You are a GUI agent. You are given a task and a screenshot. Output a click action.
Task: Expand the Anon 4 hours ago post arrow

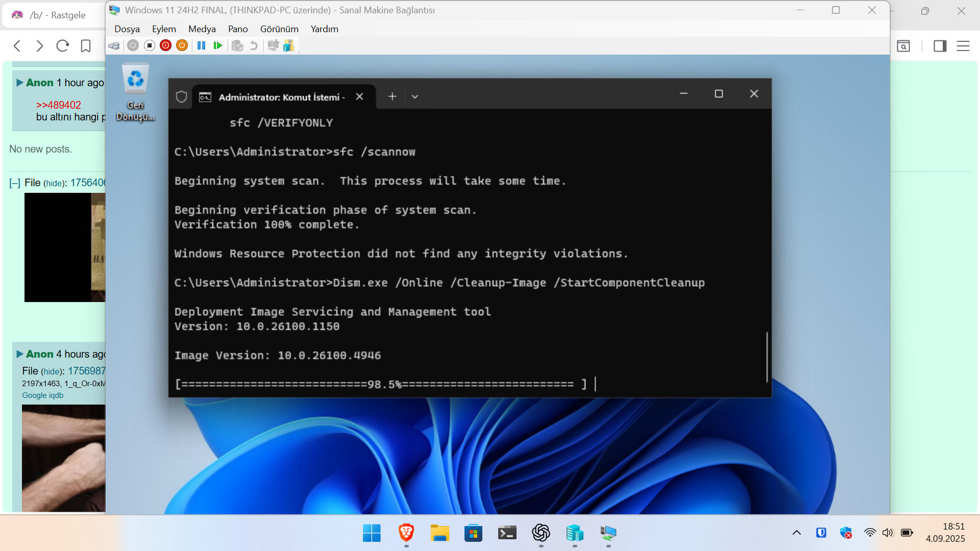(x=20, y=354)
